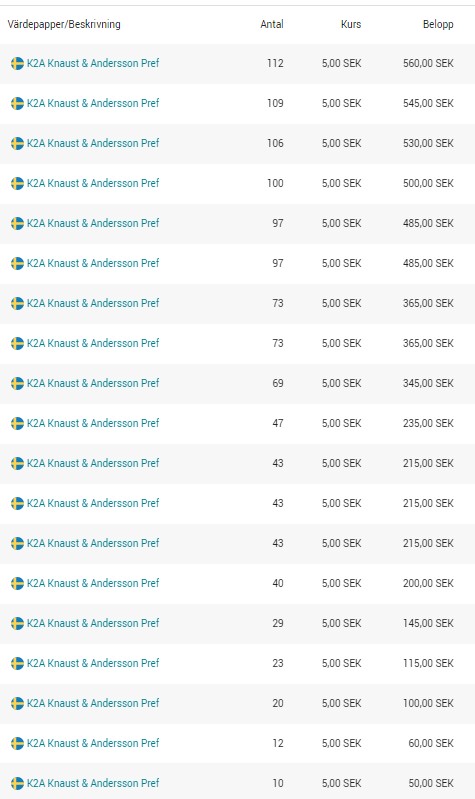
Task: Click the flag icon in the 500,00 SEK row
Action: point(17,183)
